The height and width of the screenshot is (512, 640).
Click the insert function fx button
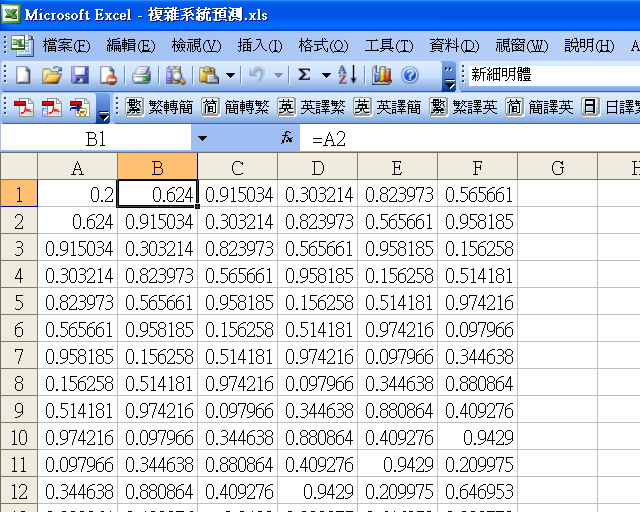click(x=287, y=138)
